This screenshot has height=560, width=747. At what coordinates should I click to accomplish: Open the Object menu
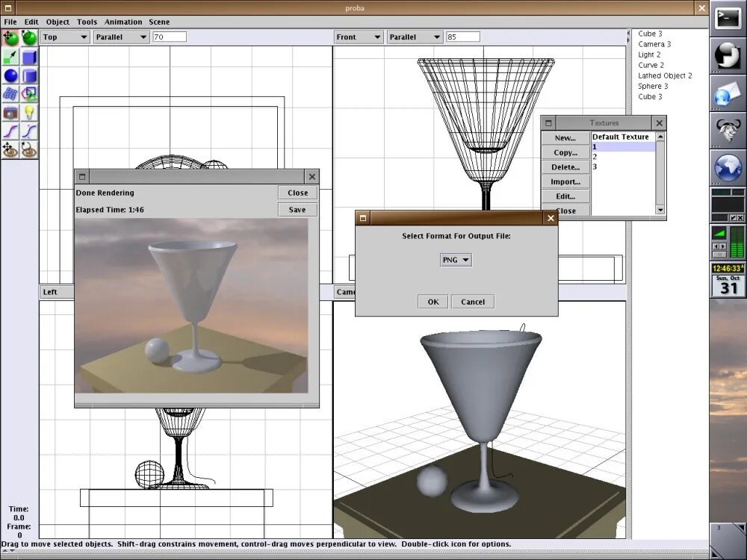coord(58,22)
